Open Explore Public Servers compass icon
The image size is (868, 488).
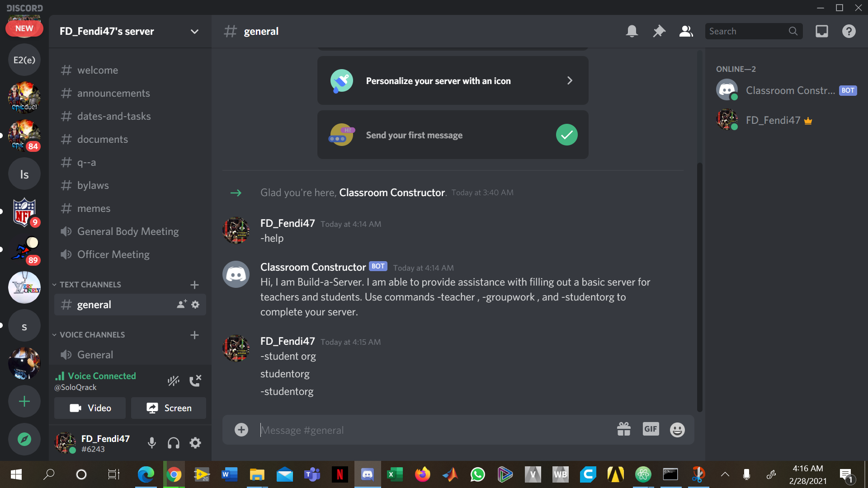(24, 439)
